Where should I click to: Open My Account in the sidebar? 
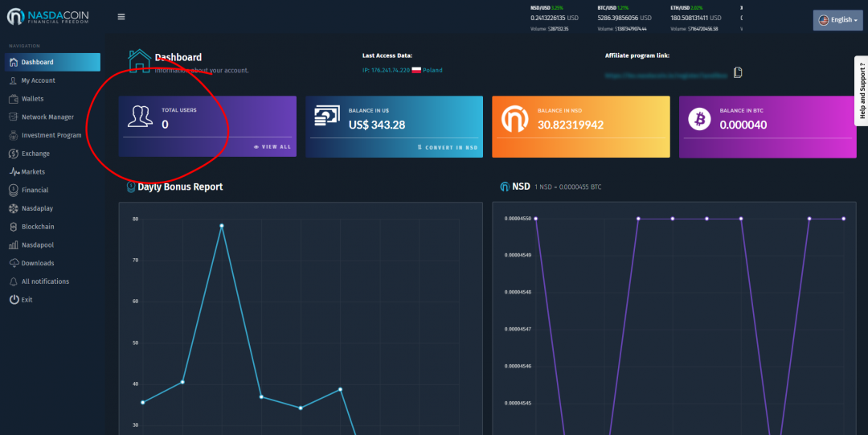(38, 80)
